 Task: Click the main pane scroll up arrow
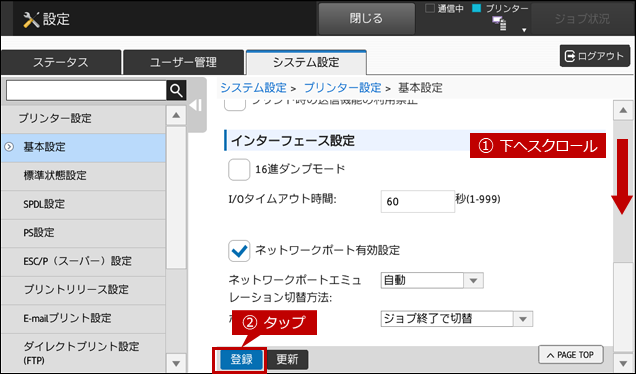point(623,110)
